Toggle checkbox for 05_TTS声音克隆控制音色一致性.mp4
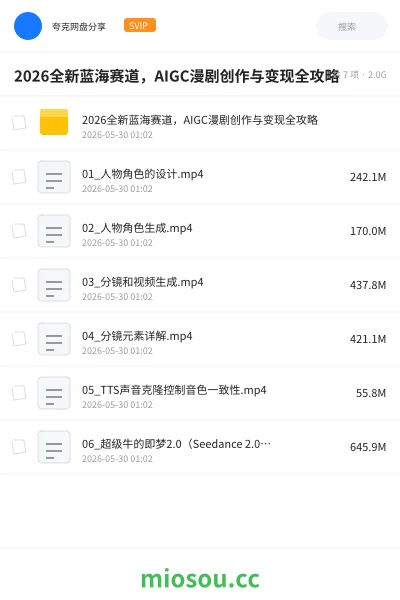 (19, 393)
